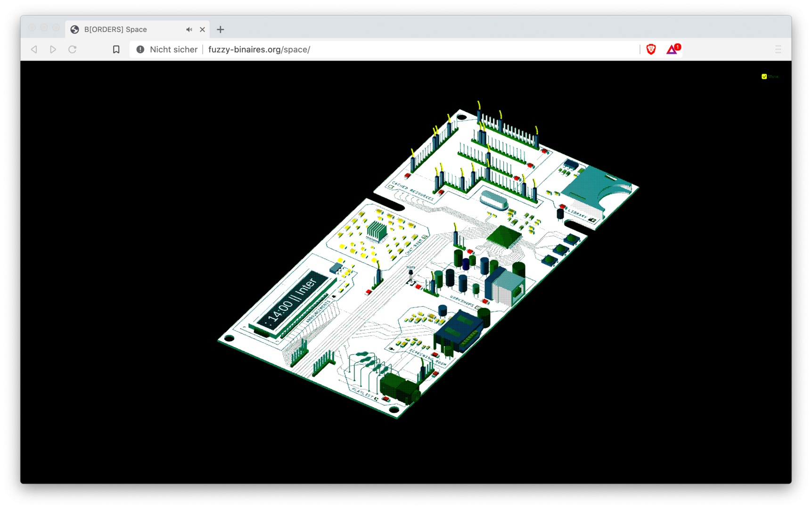Screen dimensions: 812x509
Task: Open the Brave Rewards triangle icon
Action: coord(672,49)
